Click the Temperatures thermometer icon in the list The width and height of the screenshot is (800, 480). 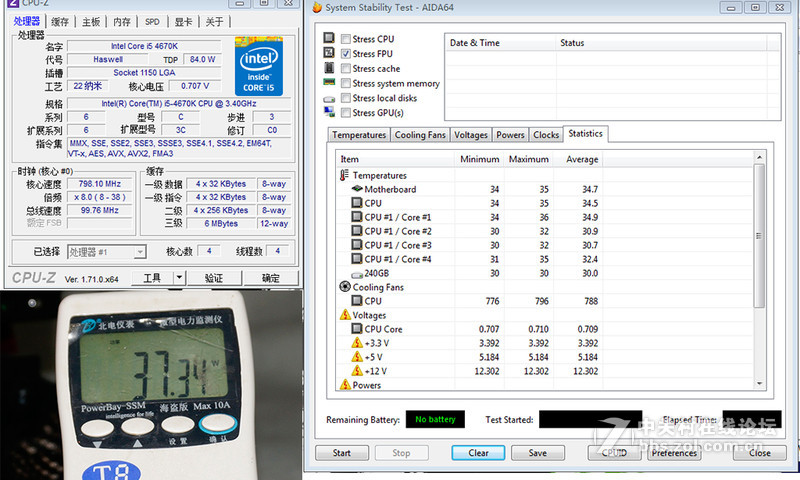pos(345,175)
